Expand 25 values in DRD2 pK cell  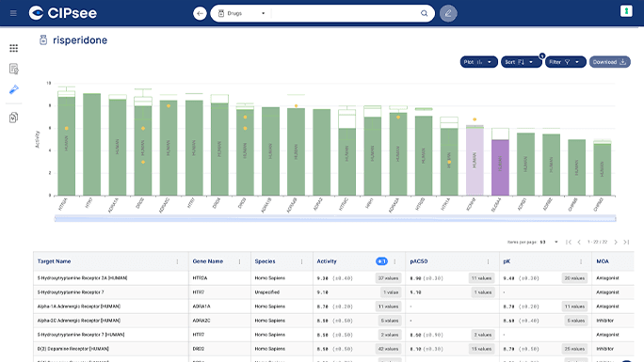click(574, 349)
